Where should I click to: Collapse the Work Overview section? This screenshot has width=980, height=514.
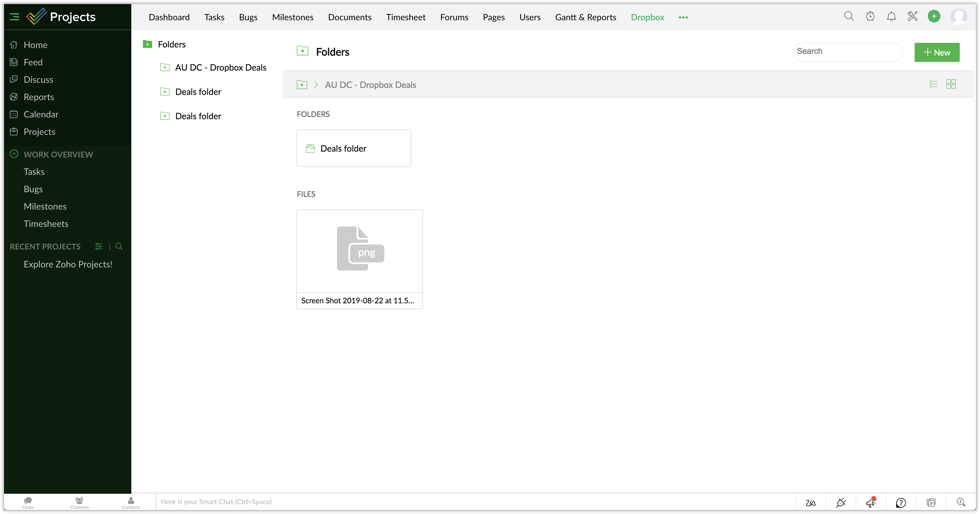pos(14,154)
